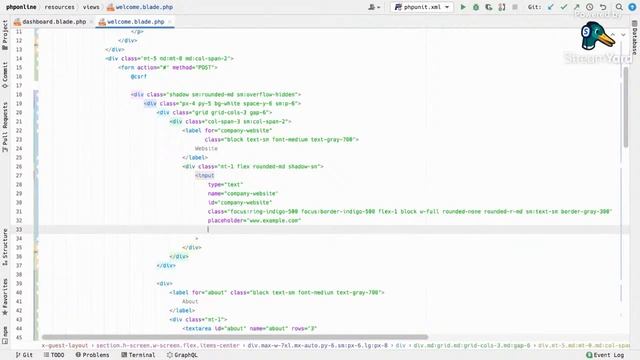Click div.max-w-7xl breadcrumb at bottom
The image size is (640, 360).
coord(318,345)
